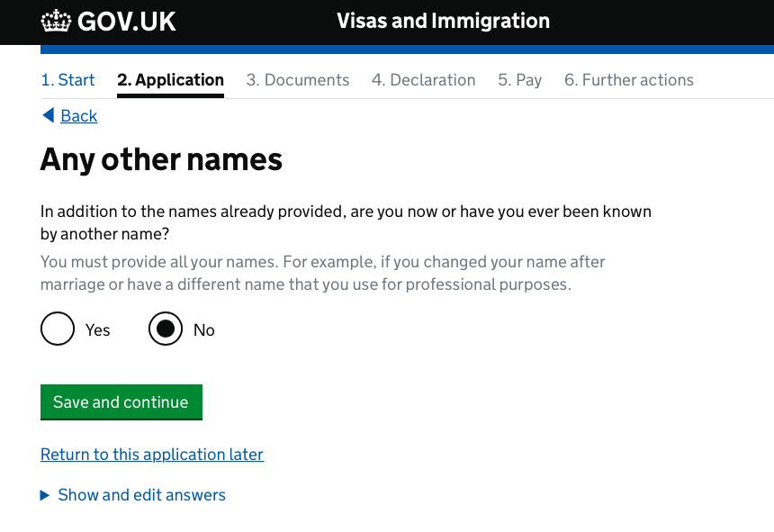This screenshot has height=532, width=774.
Task: Select the Yes radio button
Action: coord(58,329)
